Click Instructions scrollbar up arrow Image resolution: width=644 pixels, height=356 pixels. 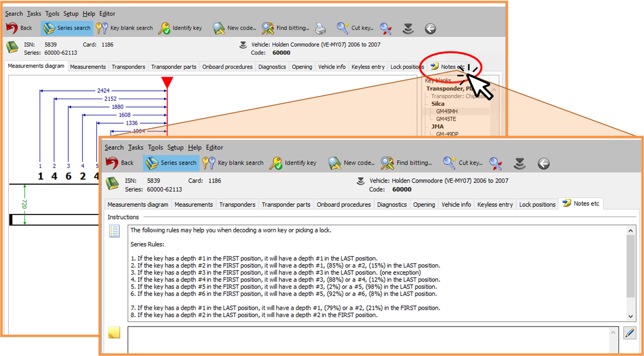[x=631, y=230]
